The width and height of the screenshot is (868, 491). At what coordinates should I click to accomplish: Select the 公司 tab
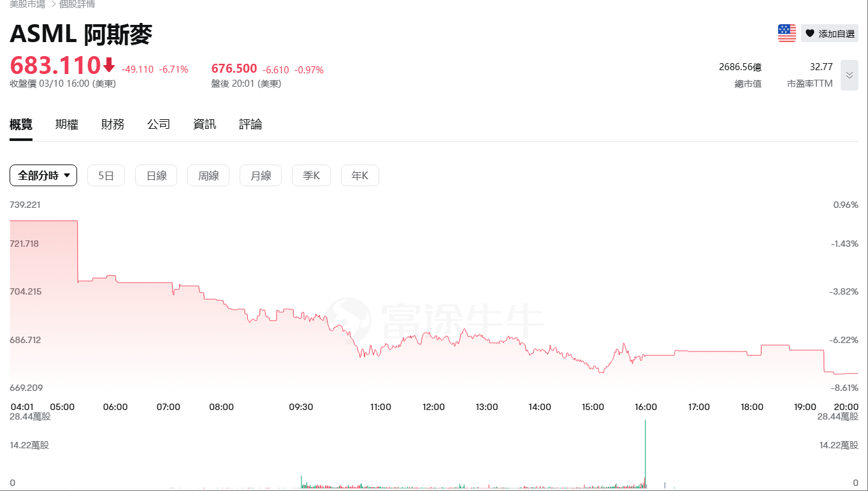click(159, 124)
